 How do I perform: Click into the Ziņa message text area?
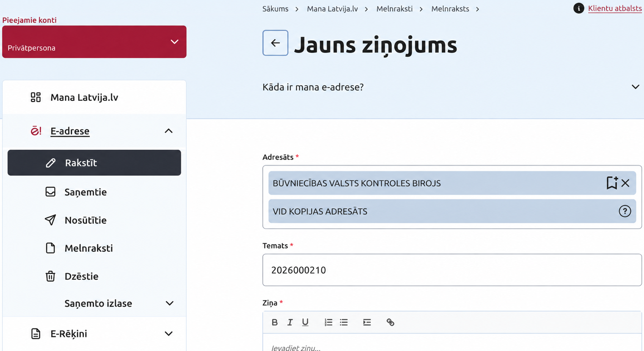click(452, 343)
